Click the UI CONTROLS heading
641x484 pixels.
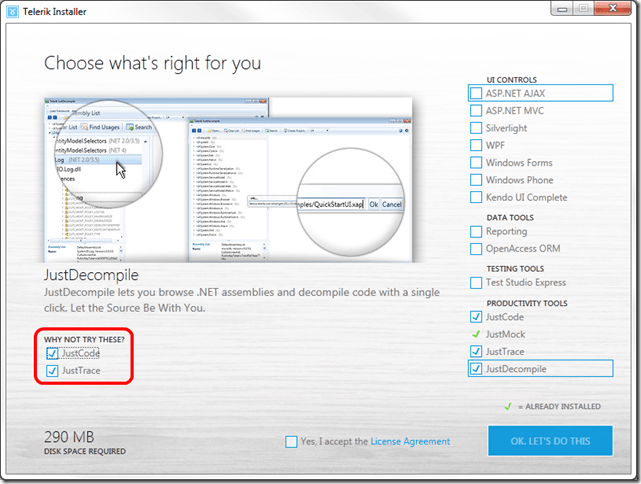pos(511,80)
